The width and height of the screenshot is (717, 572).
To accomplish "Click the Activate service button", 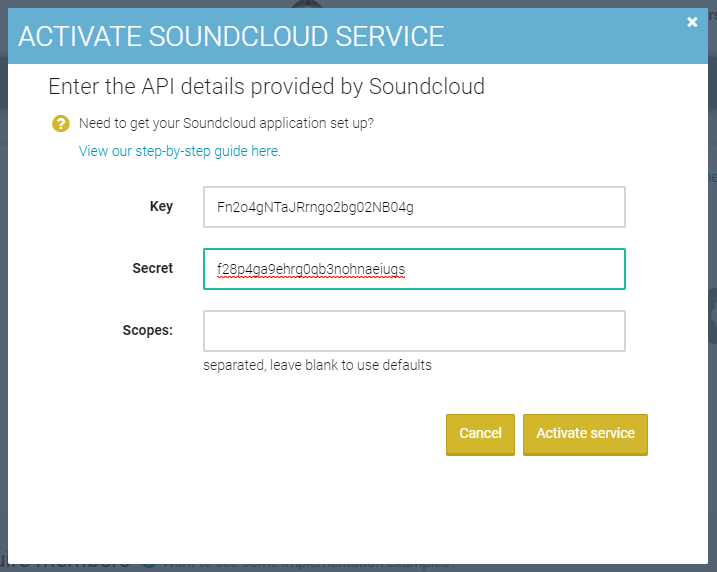I will click(585, 434).
